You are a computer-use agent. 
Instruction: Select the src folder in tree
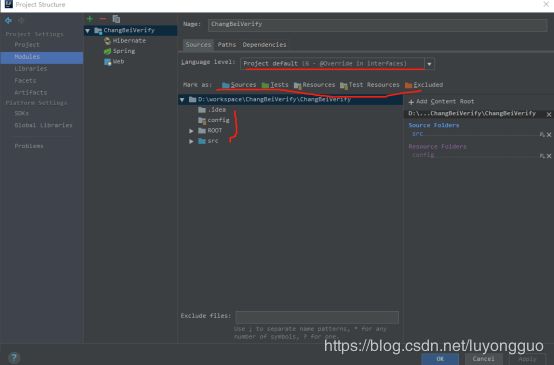(208, 141)
